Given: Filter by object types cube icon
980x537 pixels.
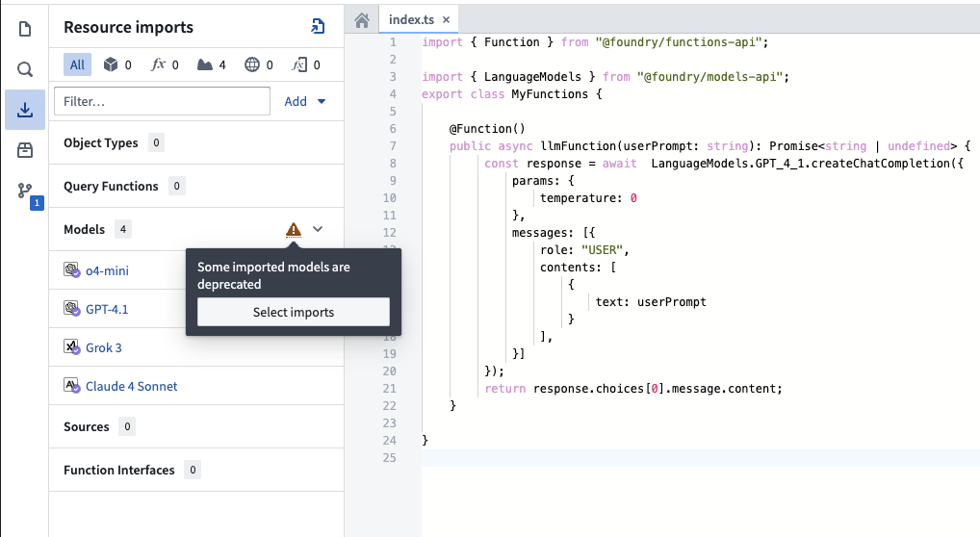Looking at the screenshot, I should 117,64.
